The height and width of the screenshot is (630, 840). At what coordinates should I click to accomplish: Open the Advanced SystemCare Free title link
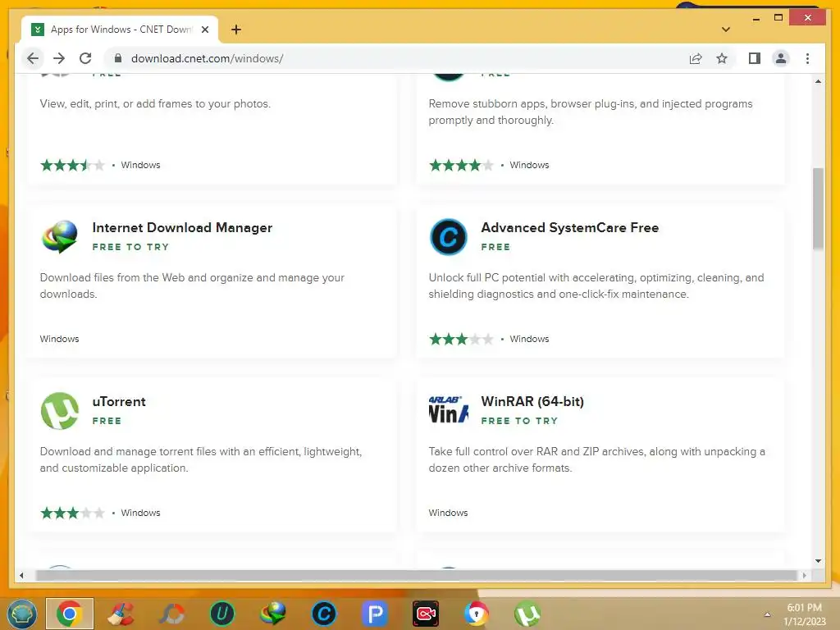[569, 228]
